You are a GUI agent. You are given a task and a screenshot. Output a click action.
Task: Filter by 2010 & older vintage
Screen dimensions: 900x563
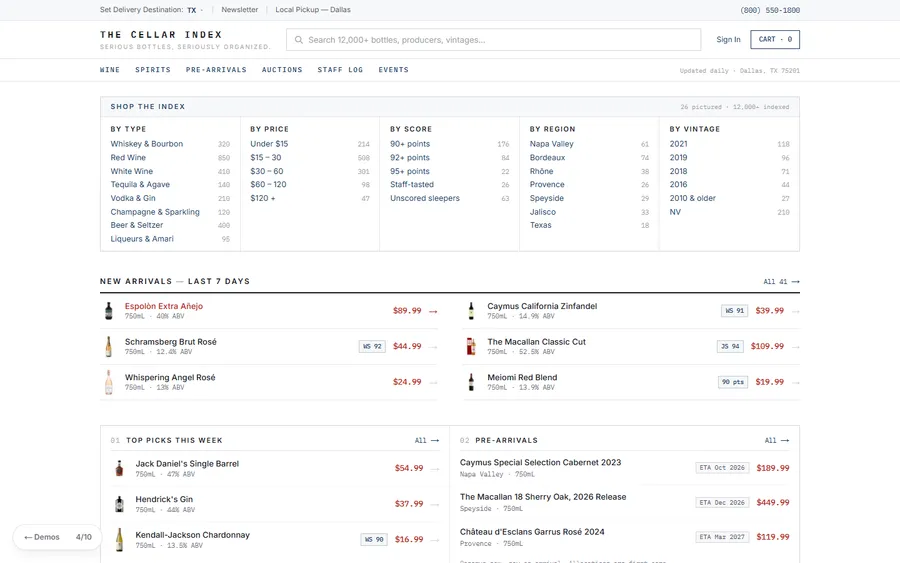pyautogui.click(x=692, y=199)
